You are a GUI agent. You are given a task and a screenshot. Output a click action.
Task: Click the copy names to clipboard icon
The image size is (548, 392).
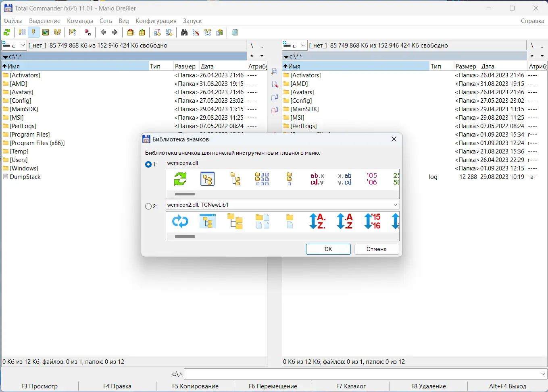(219, 33)
